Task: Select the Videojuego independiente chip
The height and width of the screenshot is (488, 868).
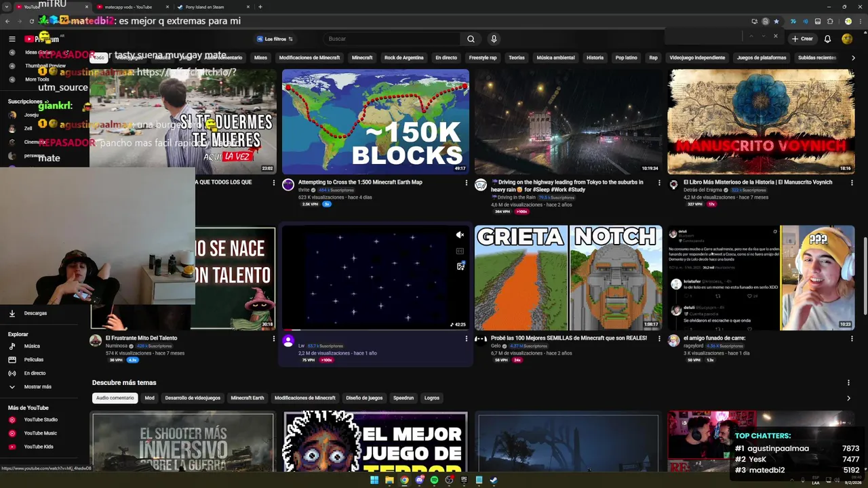Action: click(x=697, y=58)
